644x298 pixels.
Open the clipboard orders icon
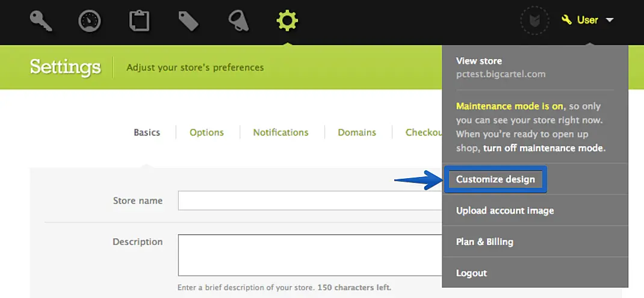click(x=140, y=21)
